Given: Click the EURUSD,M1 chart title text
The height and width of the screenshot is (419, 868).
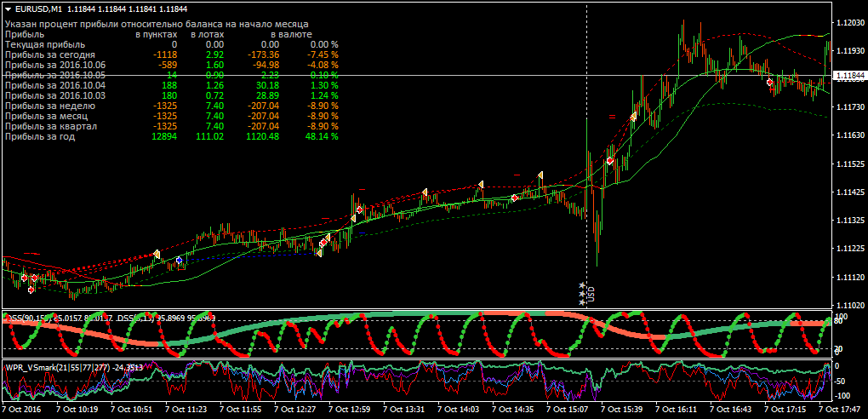Looking at the screenshot, I should tap(37, 9).
